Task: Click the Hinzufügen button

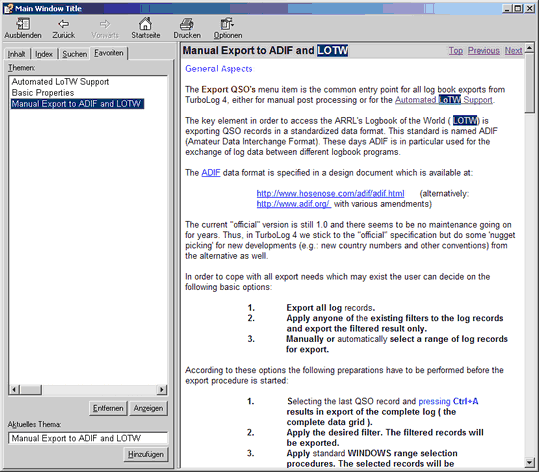Action: click(146, 454)
